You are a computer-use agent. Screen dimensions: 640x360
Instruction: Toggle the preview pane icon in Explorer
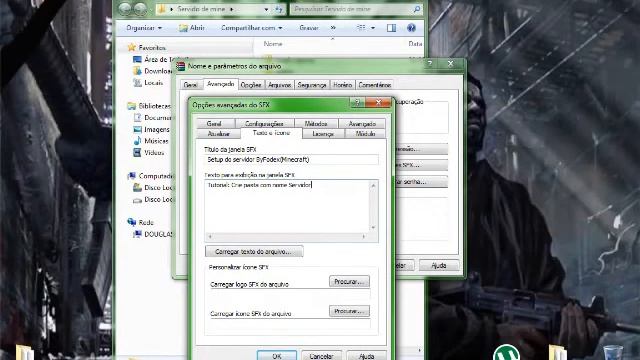pyautogui.click(x=391, y=28)
